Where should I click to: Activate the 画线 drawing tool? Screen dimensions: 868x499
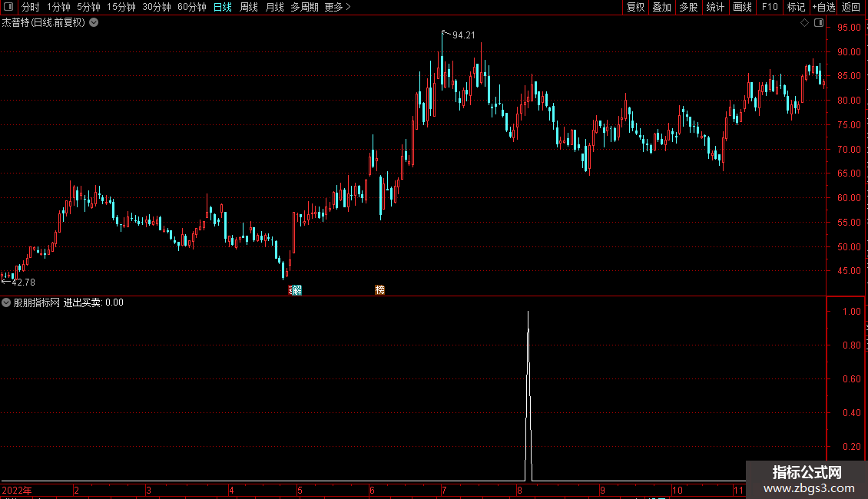pos(742,7)
